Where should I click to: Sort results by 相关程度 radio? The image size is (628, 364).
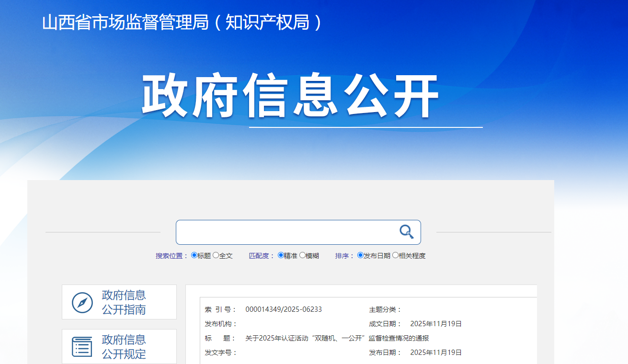[395, 255]
